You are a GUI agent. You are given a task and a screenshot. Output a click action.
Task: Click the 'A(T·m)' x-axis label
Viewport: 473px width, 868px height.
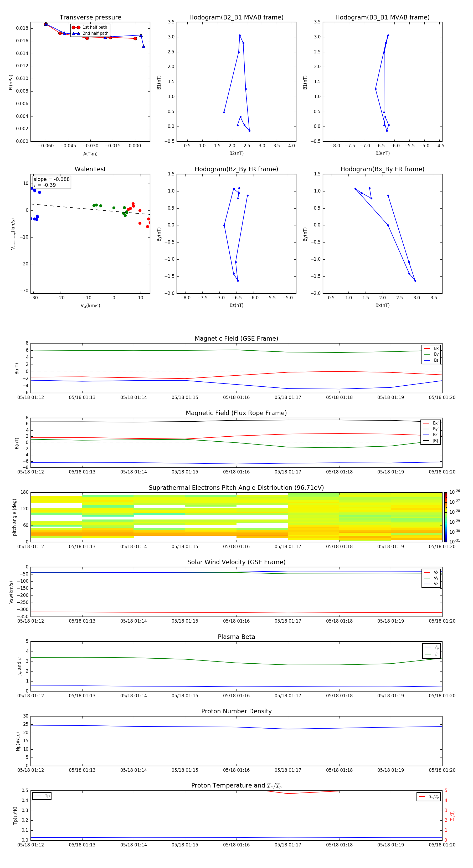tap(90, 154)
